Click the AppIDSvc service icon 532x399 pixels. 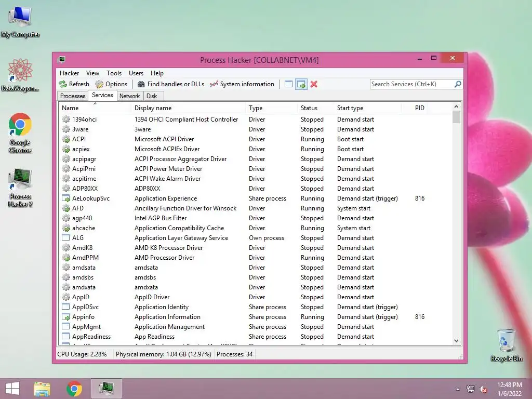(66, 307)
